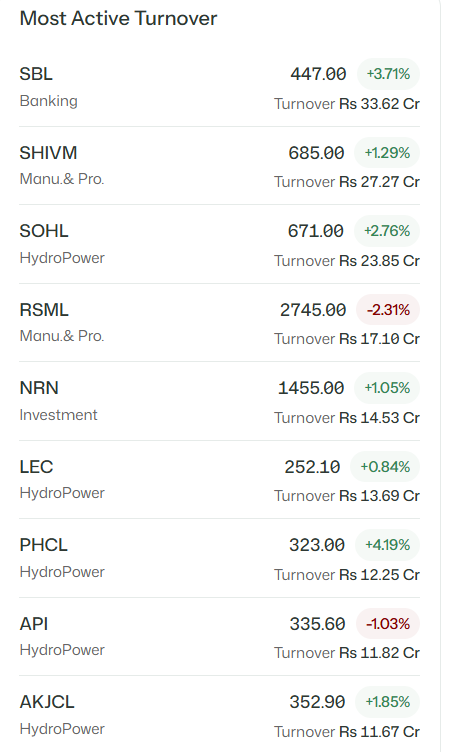Click the +0.84% badge for LEC

[x=385, y=467]
